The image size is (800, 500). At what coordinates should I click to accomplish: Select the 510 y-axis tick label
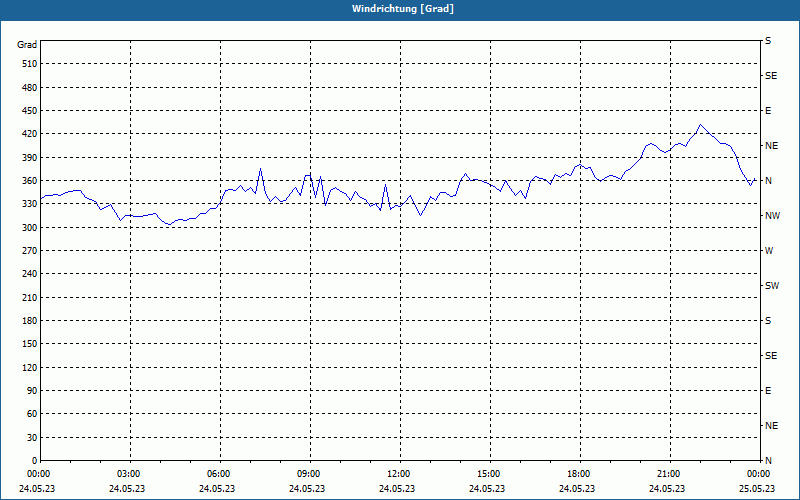(x=30, y=64)
